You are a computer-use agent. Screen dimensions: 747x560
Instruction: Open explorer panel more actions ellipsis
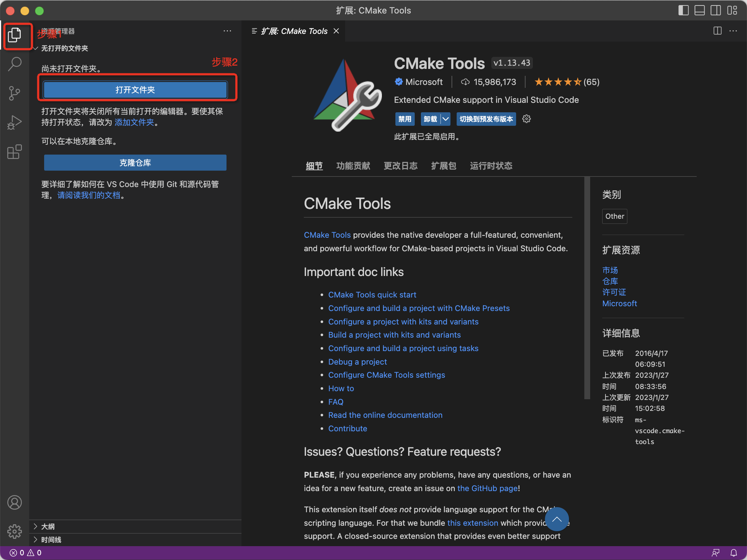[227, 31]
